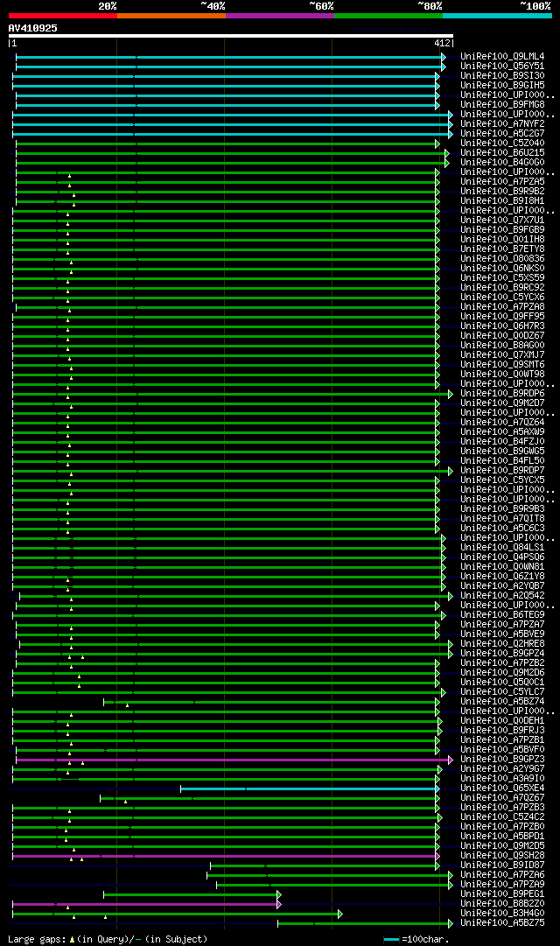This screenshot has width=560, height=946.
Task: Open hit UniRef100_B9GIH5
Action: coord(502,86)
